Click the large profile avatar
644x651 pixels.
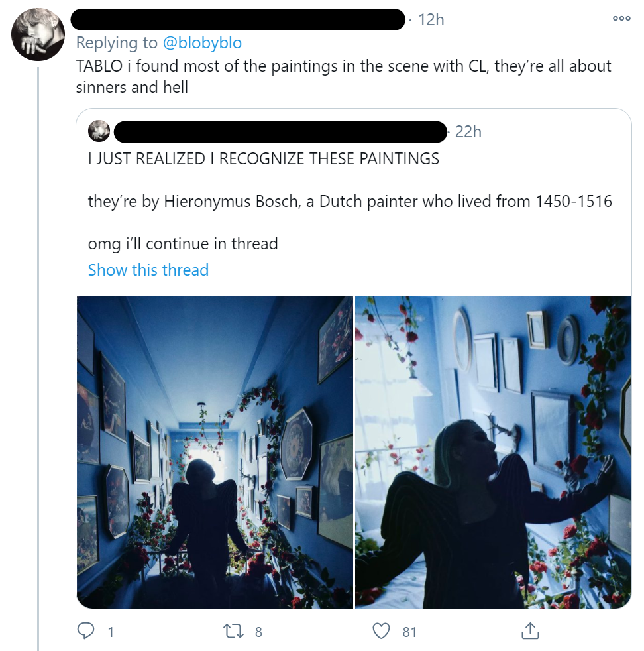[38, 34]
